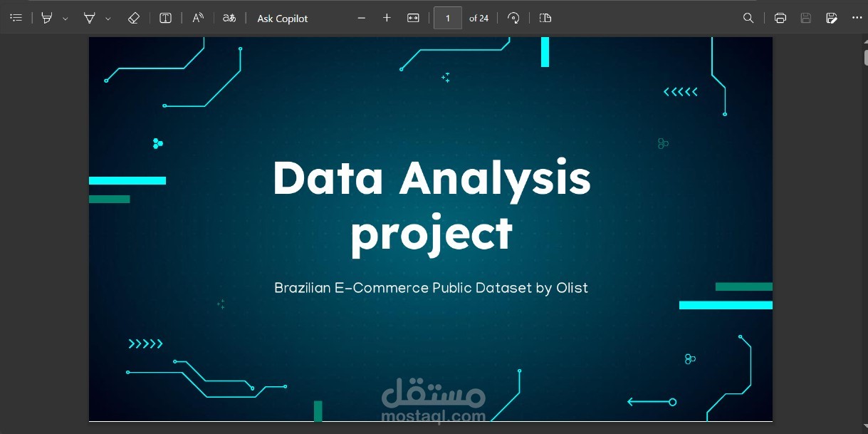The height and width of the screenshot is (434, 868).
Task: Click the 'Data Analysis project' slide title
Action: [432, 206]
